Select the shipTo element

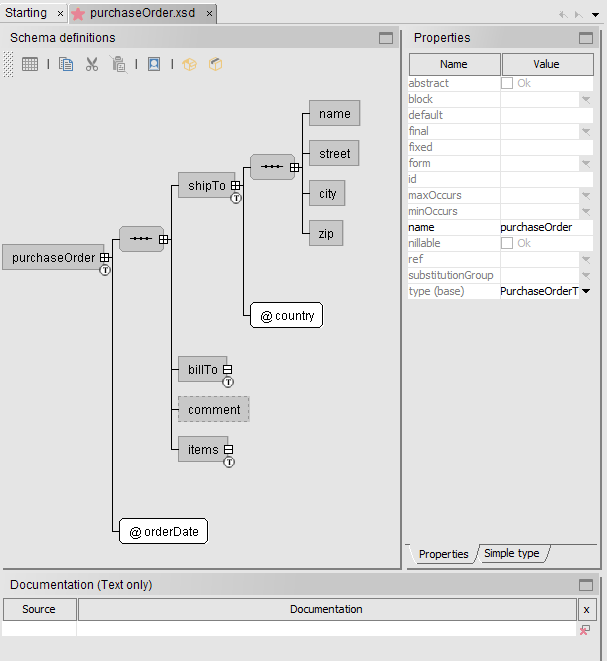pyautogui.click(x=207, y=185)
